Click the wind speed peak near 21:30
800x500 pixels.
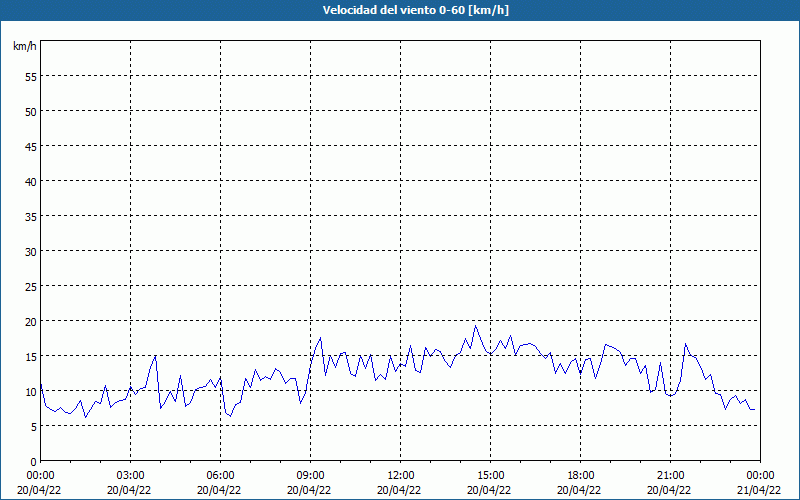[685, 343]
